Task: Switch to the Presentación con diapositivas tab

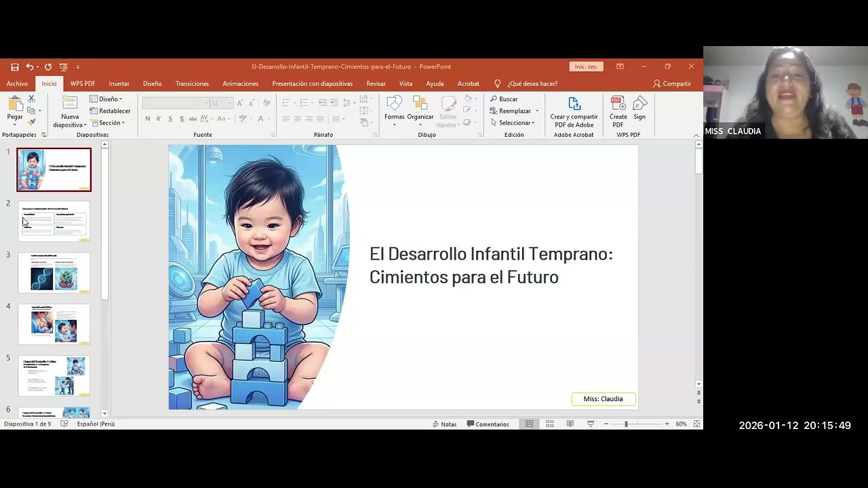Action: [x=312, y=83]
